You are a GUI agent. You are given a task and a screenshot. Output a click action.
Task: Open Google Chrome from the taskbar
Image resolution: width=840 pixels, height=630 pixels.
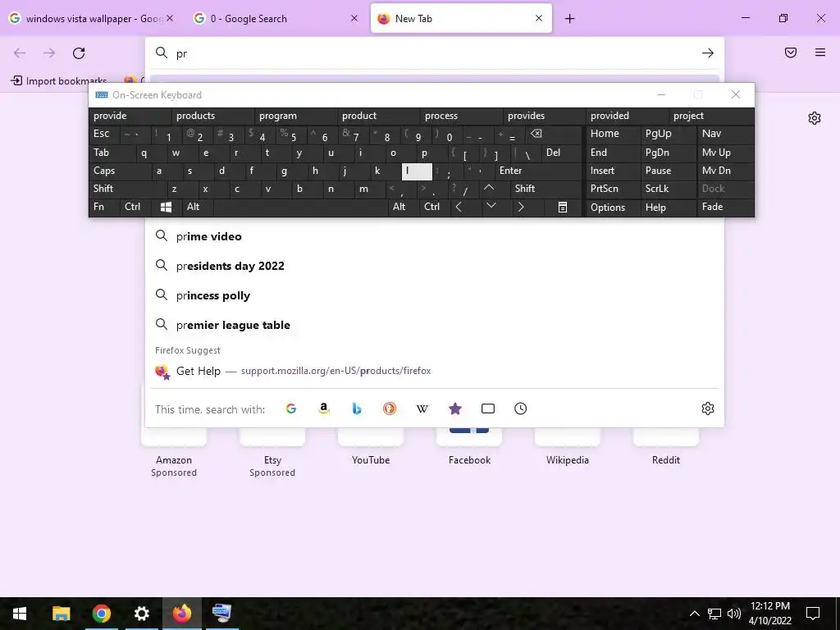coord(101,614)
